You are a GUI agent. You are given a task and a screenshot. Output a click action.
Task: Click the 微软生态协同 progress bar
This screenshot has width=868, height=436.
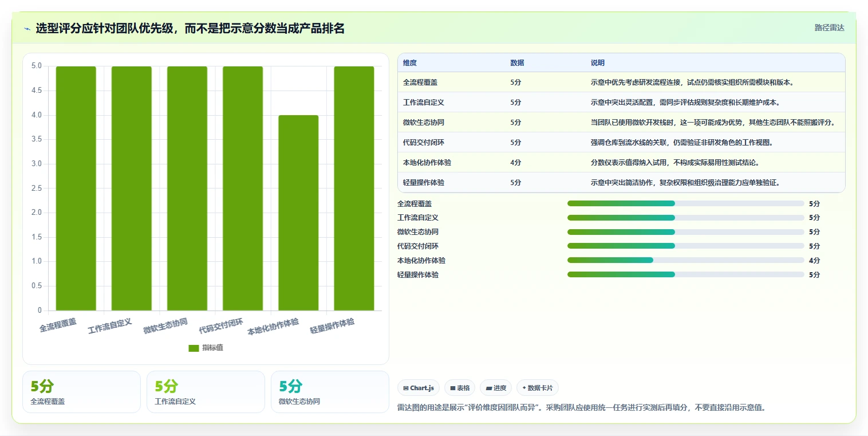tap(686, 232)
